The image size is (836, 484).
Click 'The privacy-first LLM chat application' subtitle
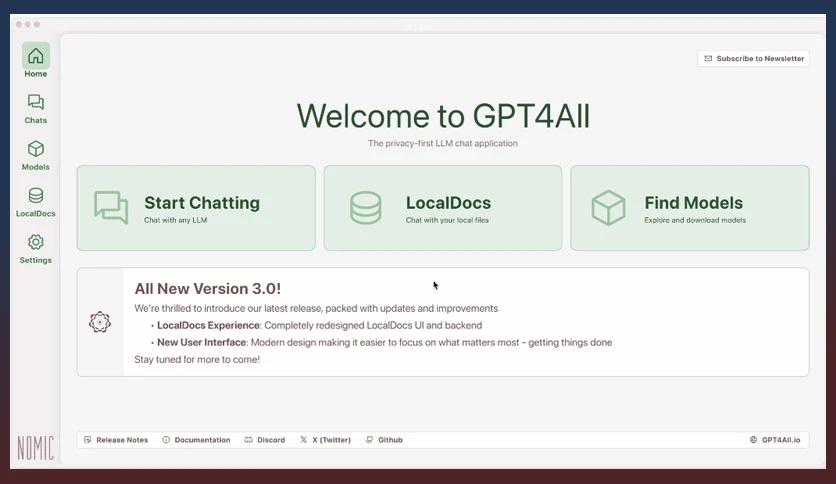(443, 143)
